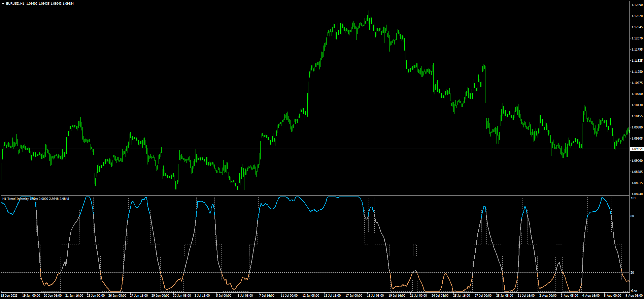Click the 20 level on indicator scale
This screenshot has height=299, width=644.
[x=632, y=273]
